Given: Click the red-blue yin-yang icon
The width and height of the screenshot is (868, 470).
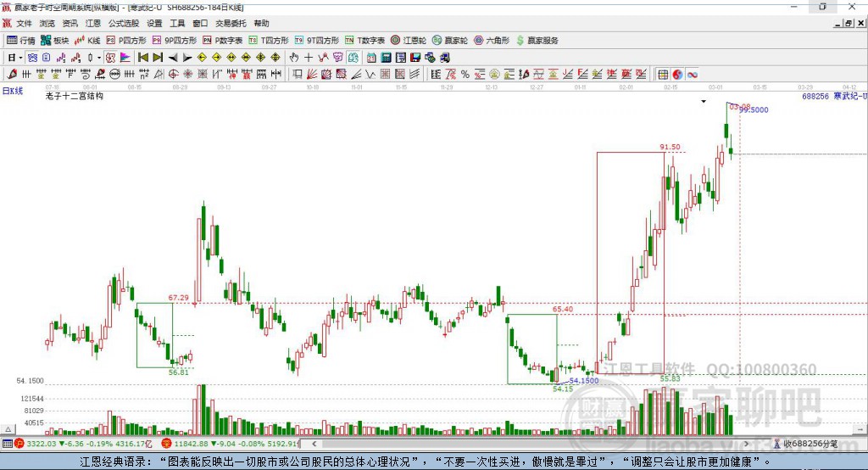Looking at the screenshot, I should (x=677, y=75).
